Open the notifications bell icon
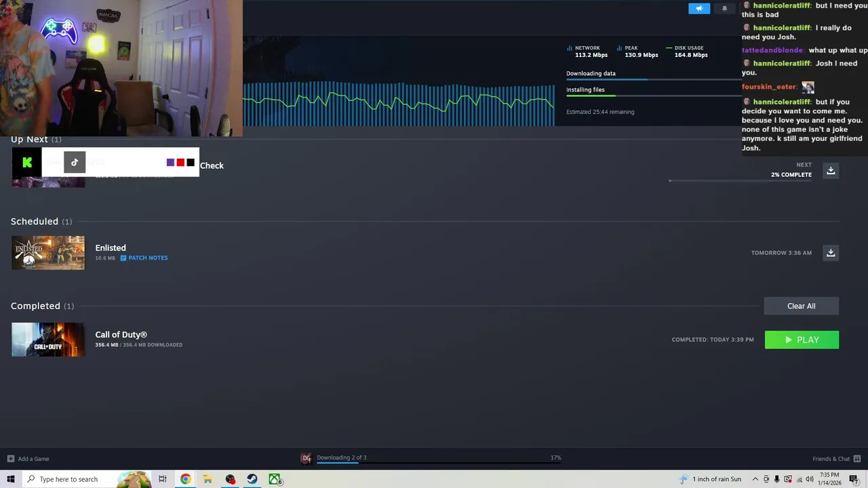This screenshot has width=868, height=488. pos(724,9)
